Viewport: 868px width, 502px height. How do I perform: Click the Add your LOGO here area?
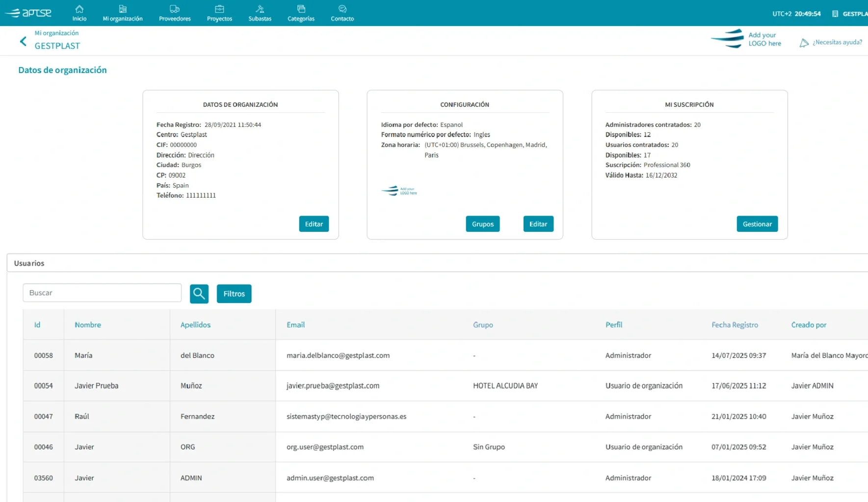[746, 39]
